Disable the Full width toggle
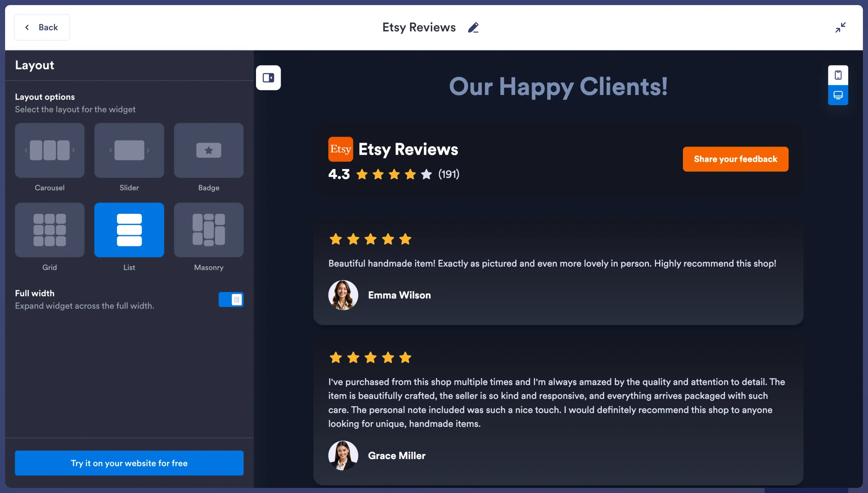This screenshot has height=493, width=868. pyautogui.click(x=231, y=299)
